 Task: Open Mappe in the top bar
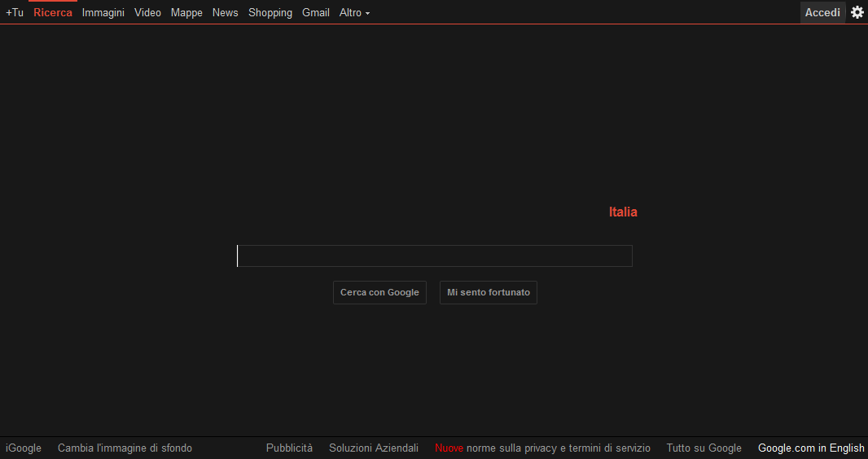coord(186,12)
